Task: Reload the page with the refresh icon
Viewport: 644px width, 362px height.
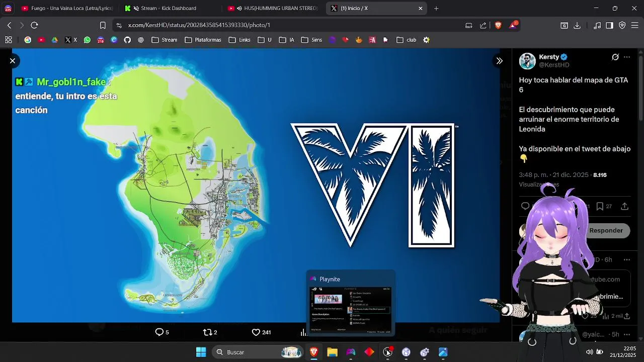Action: 34,25
